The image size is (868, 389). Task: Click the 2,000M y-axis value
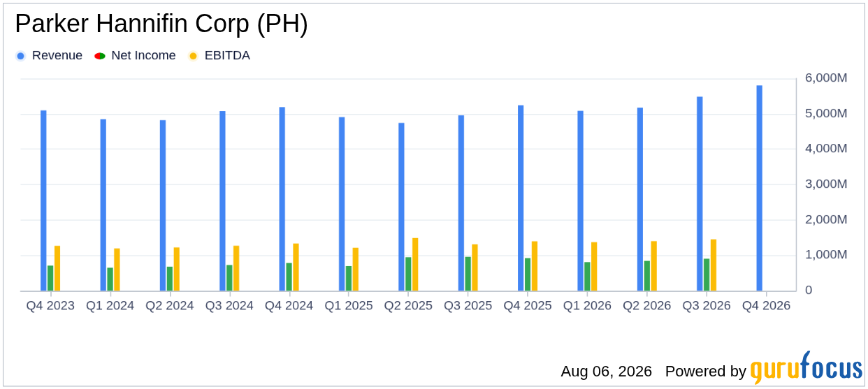pos(826,219)
